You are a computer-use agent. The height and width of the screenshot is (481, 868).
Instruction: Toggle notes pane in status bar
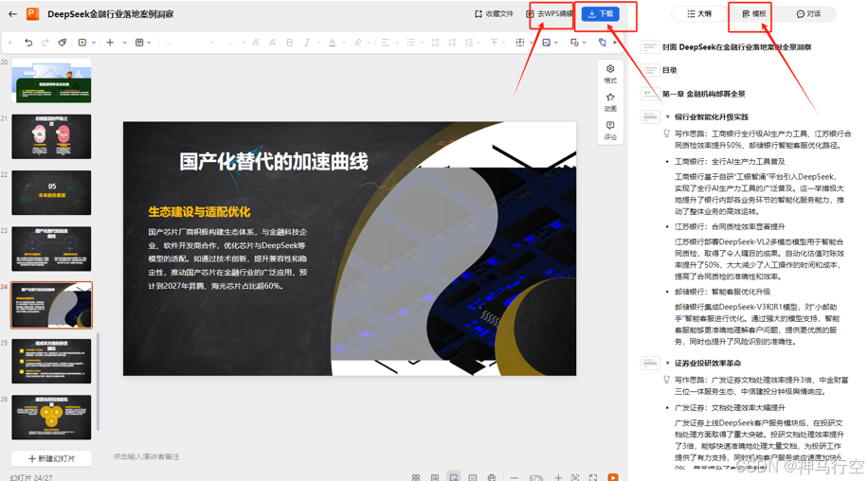473,477
